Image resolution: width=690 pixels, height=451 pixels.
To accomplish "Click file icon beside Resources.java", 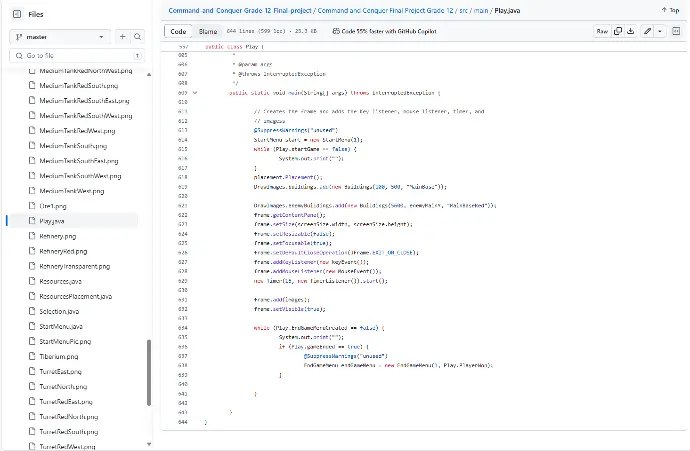I will 32,281.
